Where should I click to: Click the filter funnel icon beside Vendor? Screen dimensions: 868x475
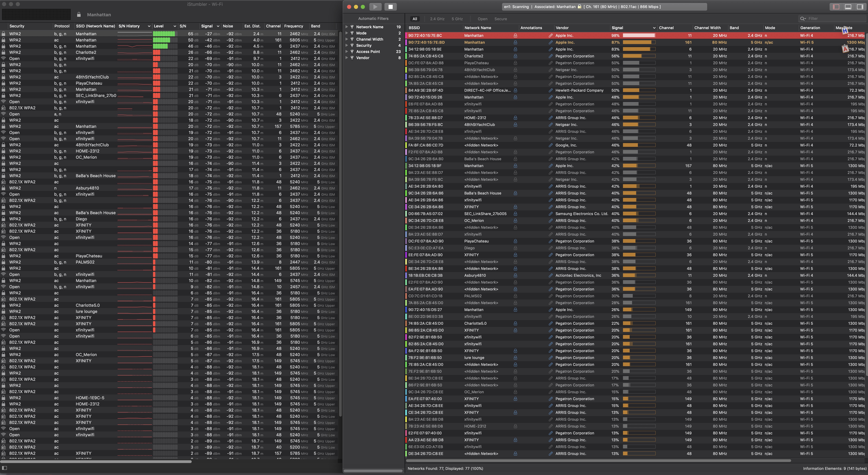tap(352, 58)
